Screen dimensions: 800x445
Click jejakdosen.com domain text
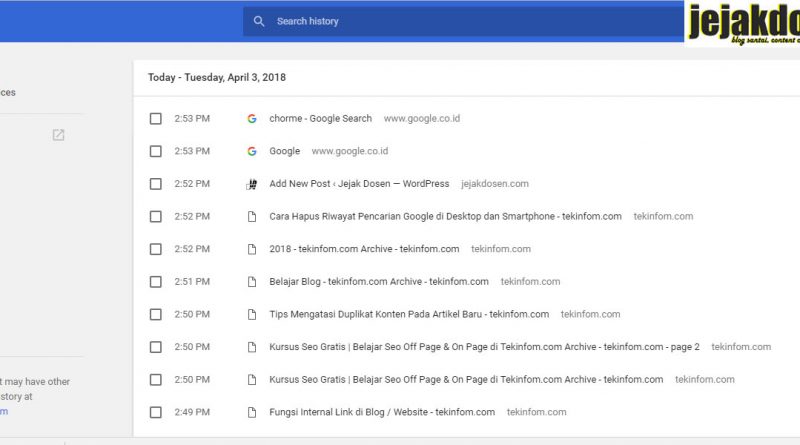(495, 184)
